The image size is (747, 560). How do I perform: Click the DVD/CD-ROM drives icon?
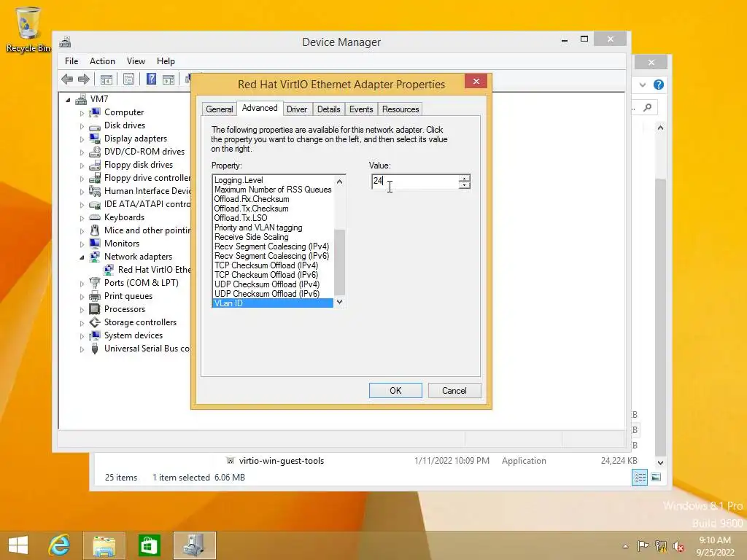click(95, 152)
